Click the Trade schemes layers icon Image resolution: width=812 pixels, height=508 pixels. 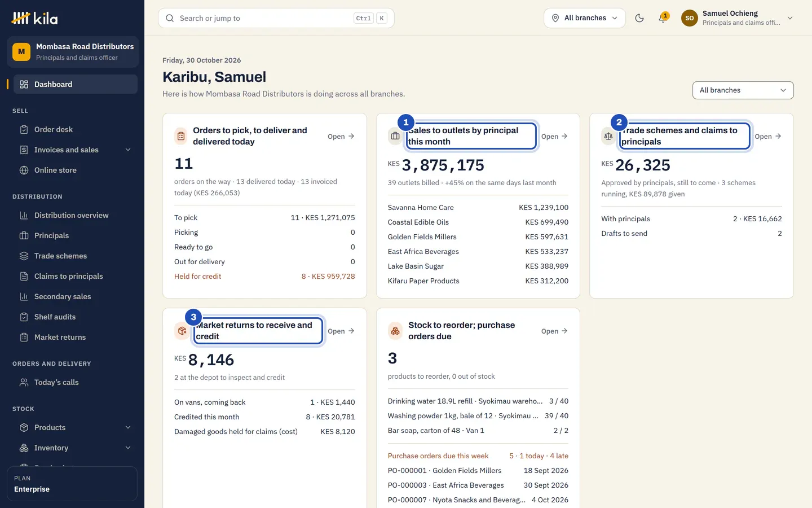click(24, 256)
